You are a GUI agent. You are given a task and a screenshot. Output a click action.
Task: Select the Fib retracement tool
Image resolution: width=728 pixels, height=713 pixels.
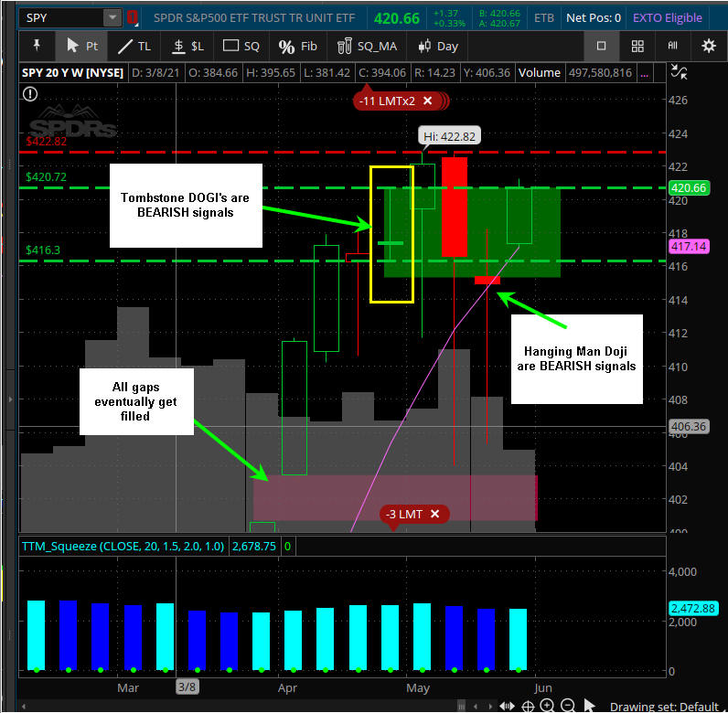pos(297,46)
